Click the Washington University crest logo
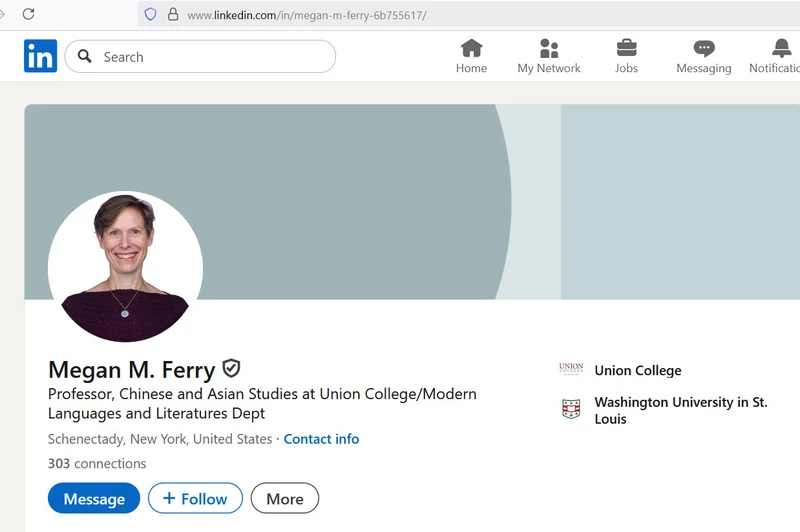 (x=571, y=409)
